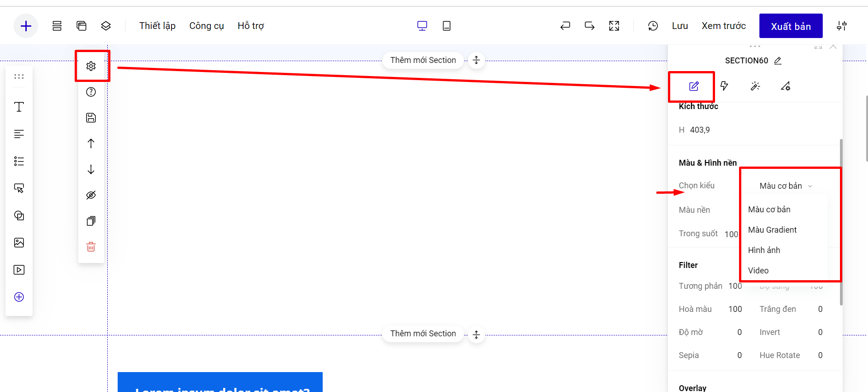Switch to mobile view mode
This screenshot has width=868, height=392.
(446, 26)
